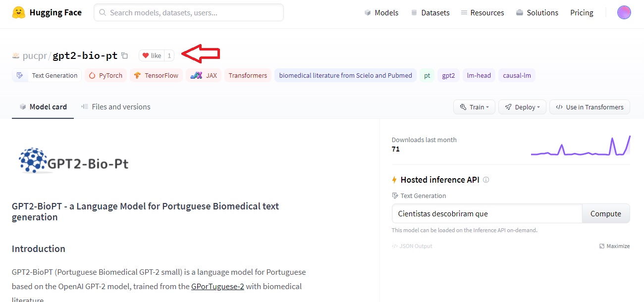This screenshot has width=644, height=302.
Task: Click the heart like icon
Action: [146, 55]
